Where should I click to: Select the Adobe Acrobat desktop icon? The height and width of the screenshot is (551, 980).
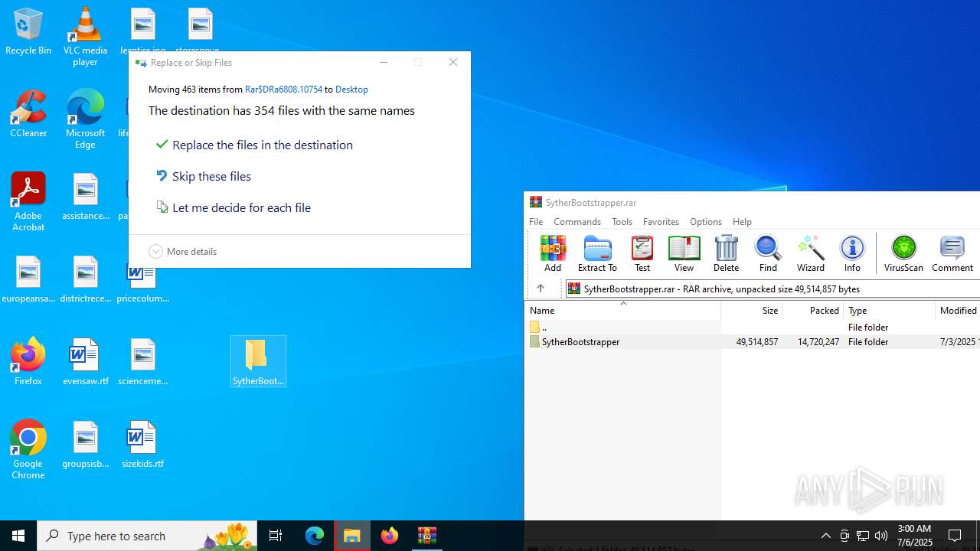[x=28, y=201]
